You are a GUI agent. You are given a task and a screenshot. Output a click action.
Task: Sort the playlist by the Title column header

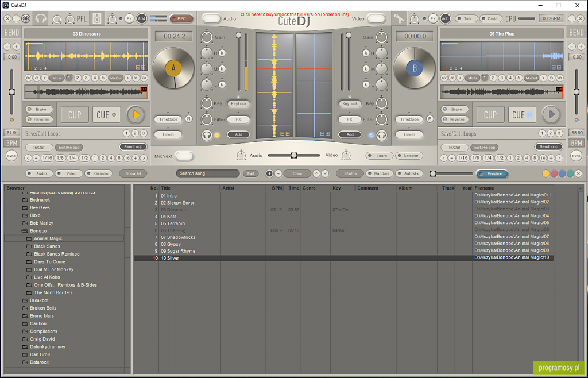189,188
